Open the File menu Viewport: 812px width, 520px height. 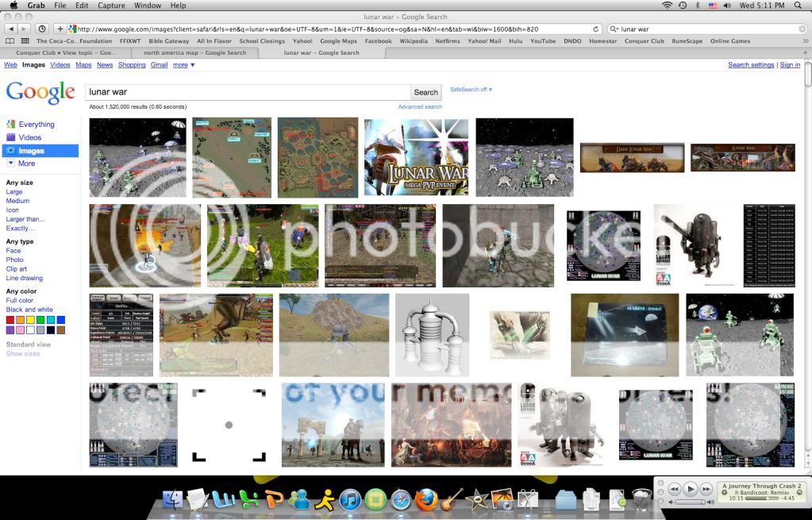point(60,6)
